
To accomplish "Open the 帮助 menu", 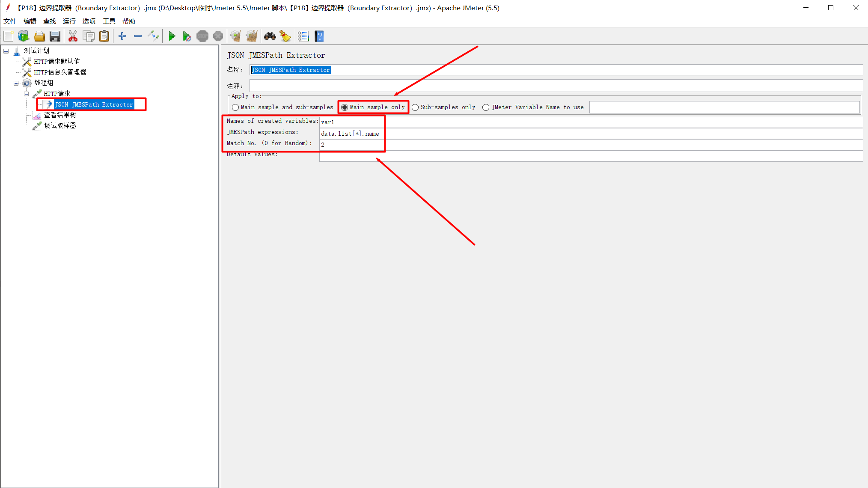I will tap(129, 21).
